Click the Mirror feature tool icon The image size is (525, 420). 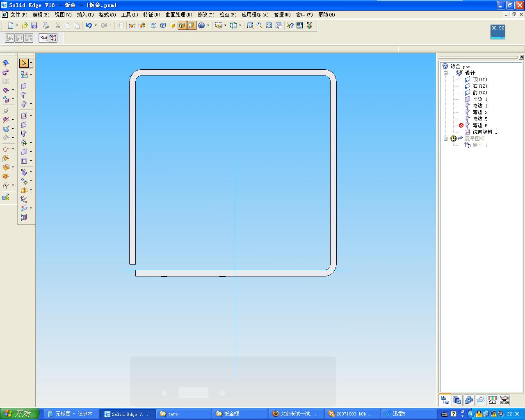(24, 190)
